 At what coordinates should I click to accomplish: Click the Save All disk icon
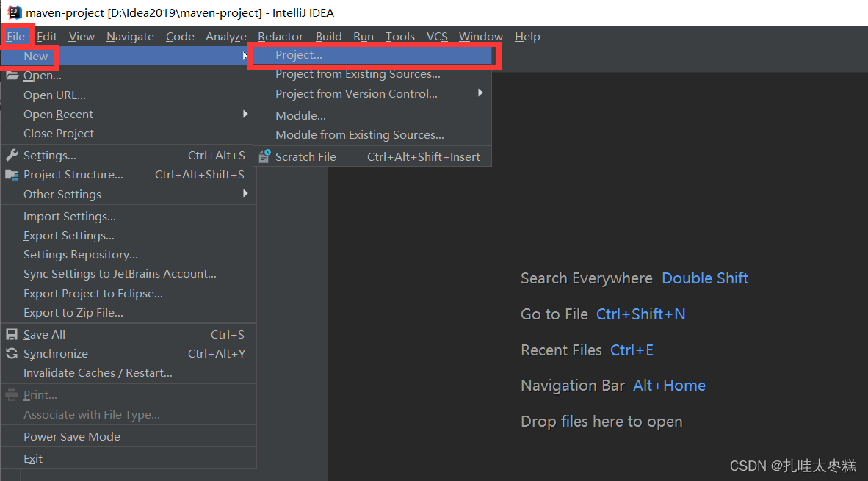(x=12, y=334)
